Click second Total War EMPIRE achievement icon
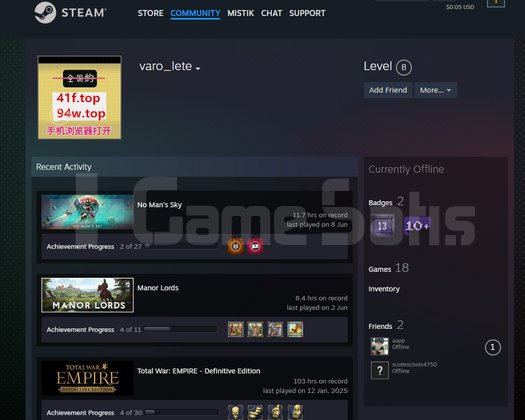The image size is (525, 420). [x=255, y=412]
